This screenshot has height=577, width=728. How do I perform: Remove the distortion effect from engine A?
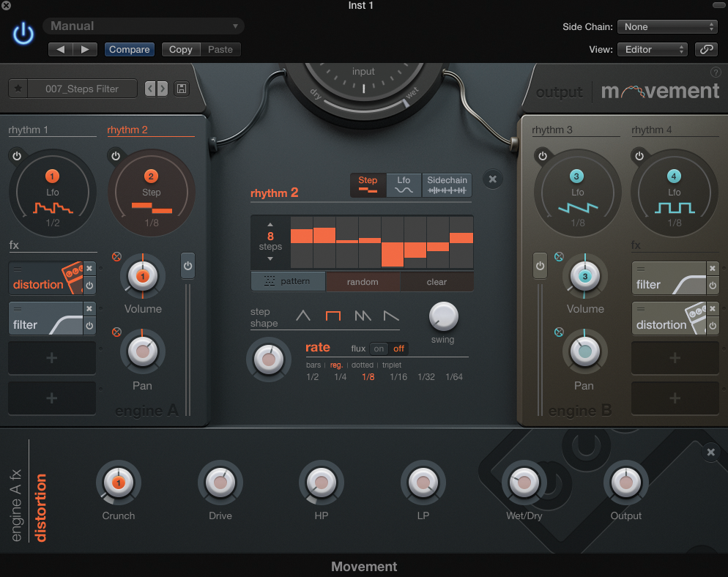89,268
